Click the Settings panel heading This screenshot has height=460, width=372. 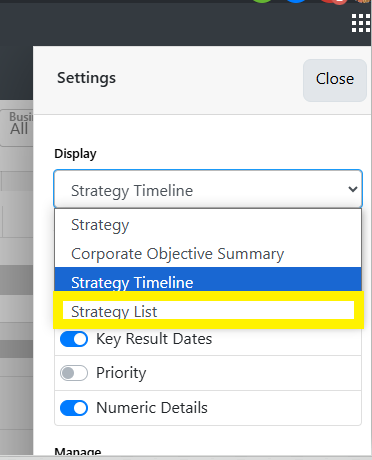click(86, 79)
